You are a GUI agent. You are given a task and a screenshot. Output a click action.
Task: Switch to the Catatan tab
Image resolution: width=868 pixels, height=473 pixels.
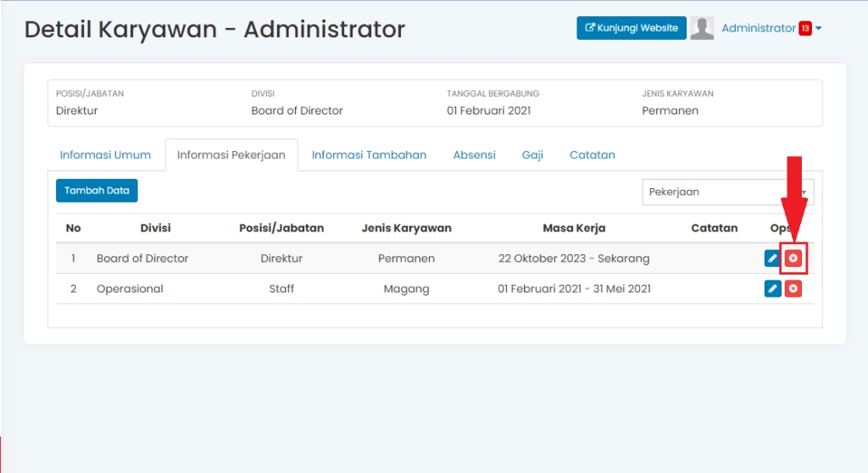[x=593, y=155]
